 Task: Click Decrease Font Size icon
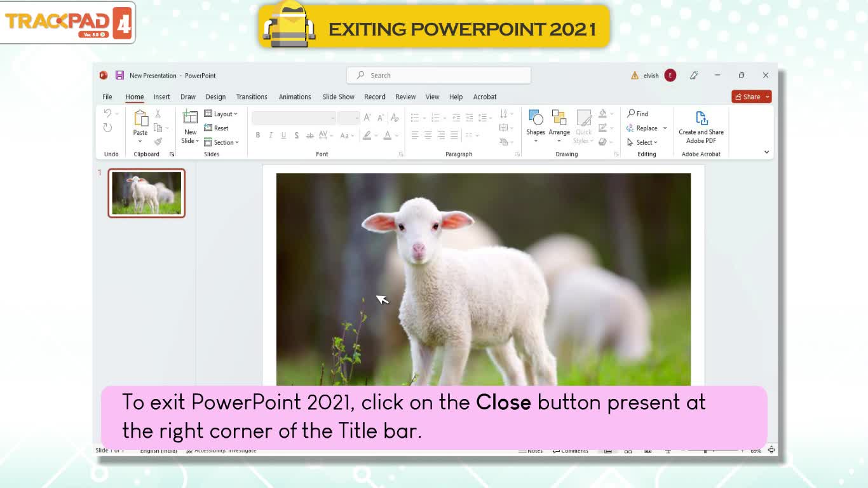(380, 118)
